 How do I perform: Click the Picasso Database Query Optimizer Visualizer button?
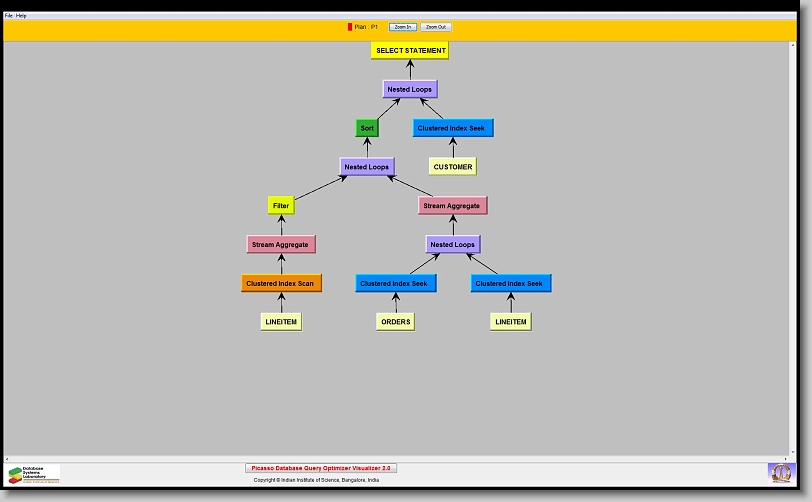coord(321,468)
